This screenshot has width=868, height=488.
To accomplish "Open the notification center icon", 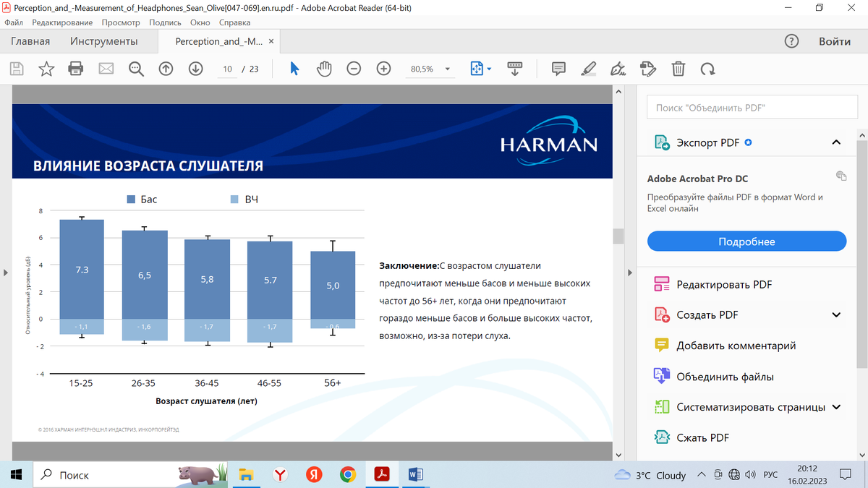I will [x=845, y=475].
